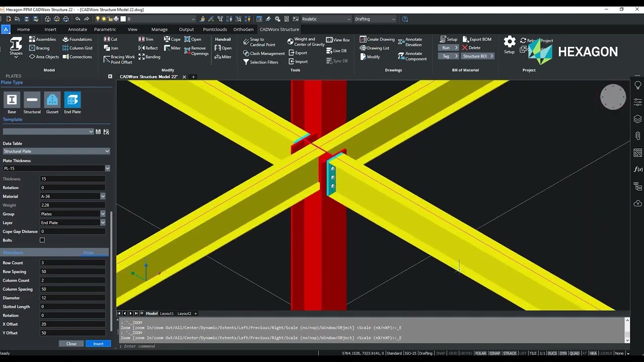This screenshot has height=362, width=644.
Task: Open the Data Table Structural Plate dropdown
Action: point(56,151)
